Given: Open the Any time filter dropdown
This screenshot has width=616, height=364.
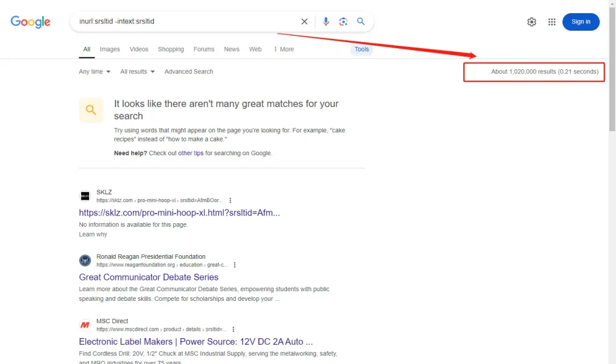Looking at the screenshot, I should 94,72.
